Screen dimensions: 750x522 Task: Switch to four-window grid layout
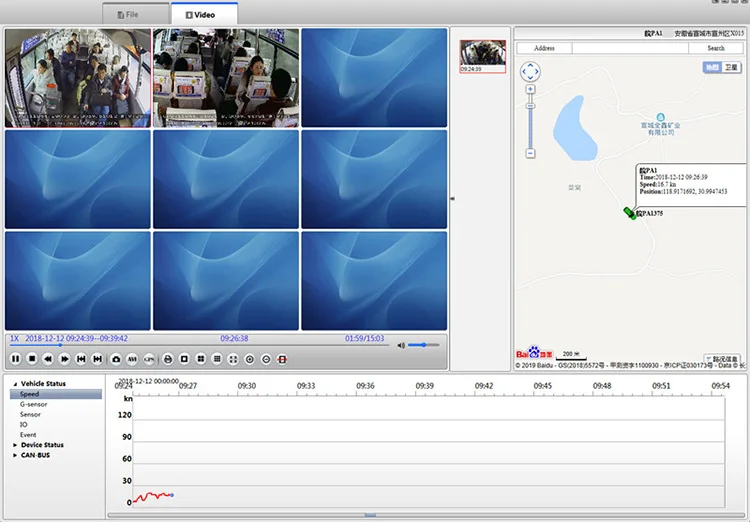(200, 358)
